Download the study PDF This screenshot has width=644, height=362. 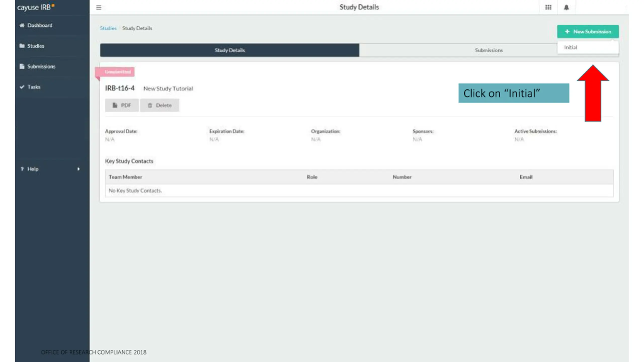[x=122, y=105]
